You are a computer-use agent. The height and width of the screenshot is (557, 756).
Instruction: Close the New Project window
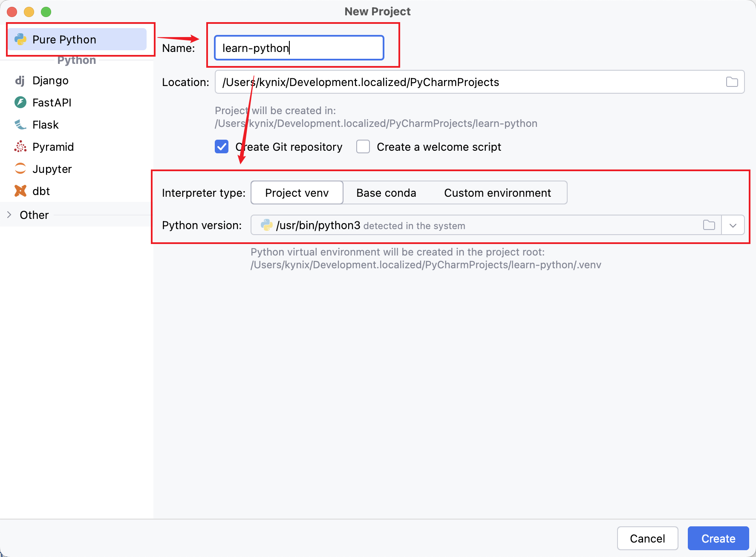12,12
